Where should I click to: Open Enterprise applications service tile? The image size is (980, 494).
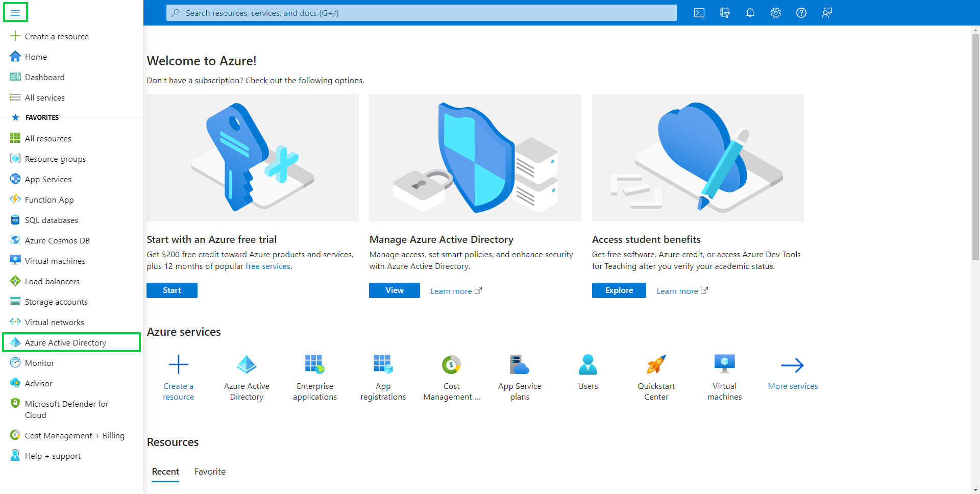click(315, 378)
